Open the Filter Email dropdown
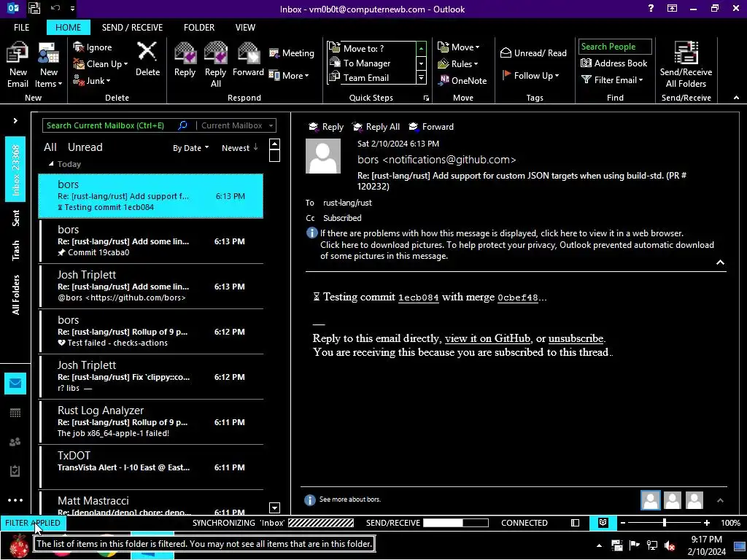The height and width of the screenshot is (560, 747). coord(612,80)
